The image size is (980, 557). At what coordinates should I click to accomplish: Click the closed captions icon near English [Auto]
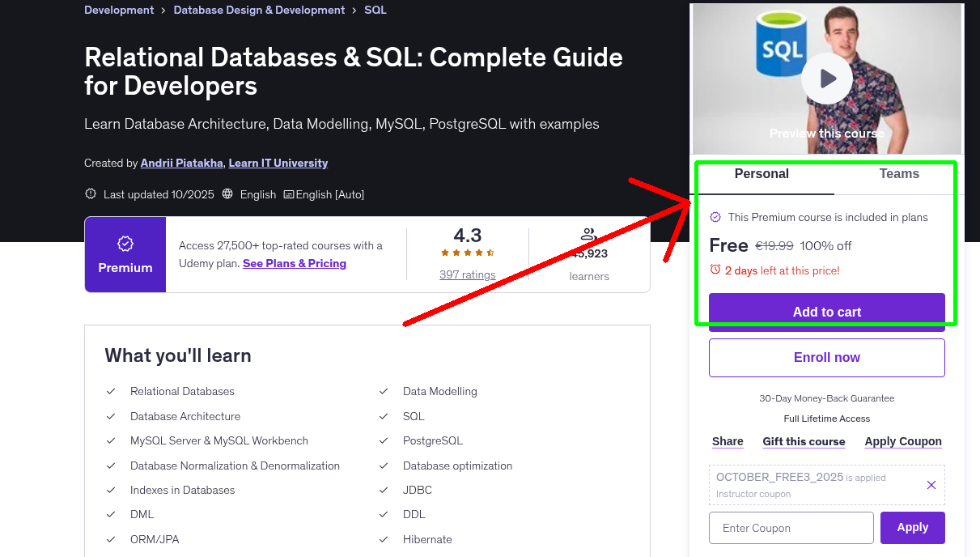[x=287, y=194]
